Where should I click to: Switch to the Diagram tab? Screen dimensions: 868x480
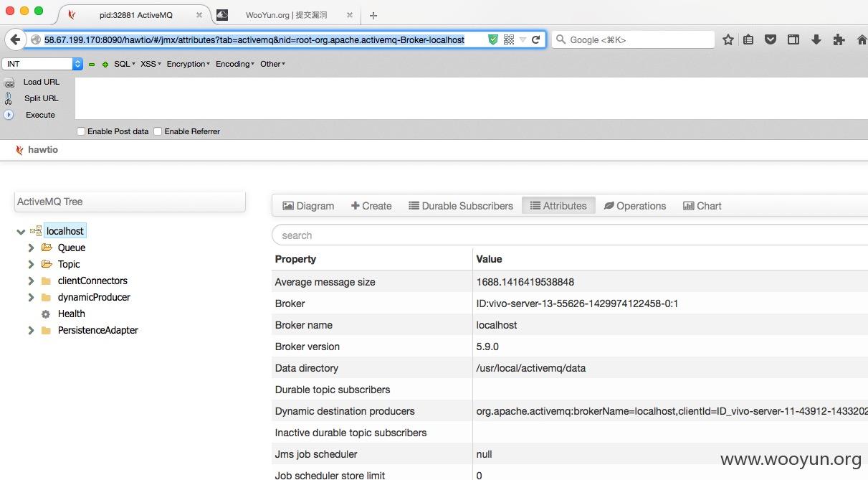pyautogui.click(x=308, y=206)
